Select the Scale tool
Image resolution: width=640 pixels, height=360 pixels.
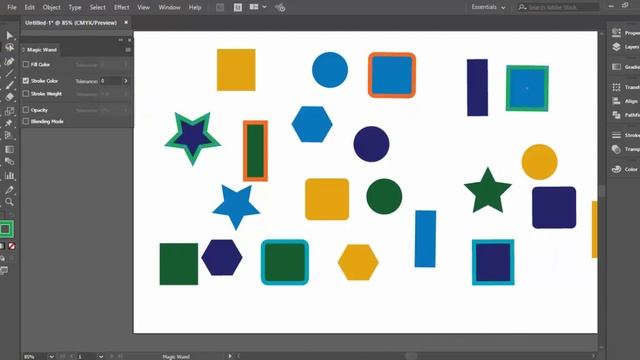point(9,111)
